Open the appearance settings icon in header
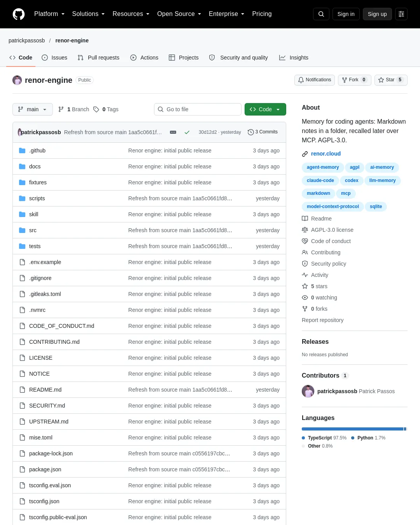This screenshot has width=420, height=525. pyautogui.click(x=401, y=14)
